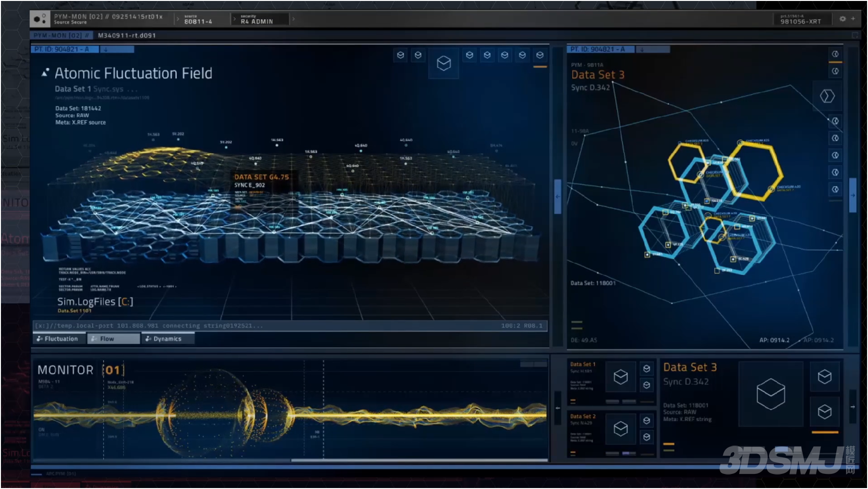Click the lower small icon on the Data Set 1 card
This screenshot has height=489, width=868.
(647, 385)
